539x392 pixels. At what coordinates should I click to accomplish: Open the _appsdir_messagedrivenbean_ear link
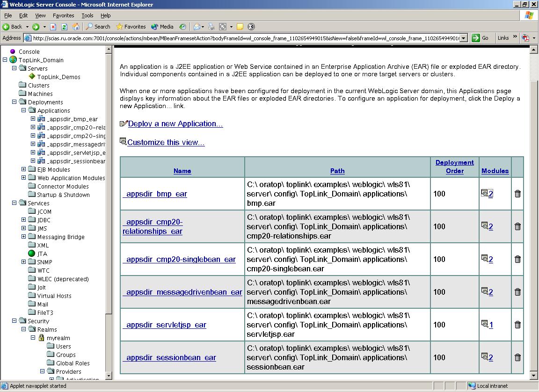(x=182, y=292)
